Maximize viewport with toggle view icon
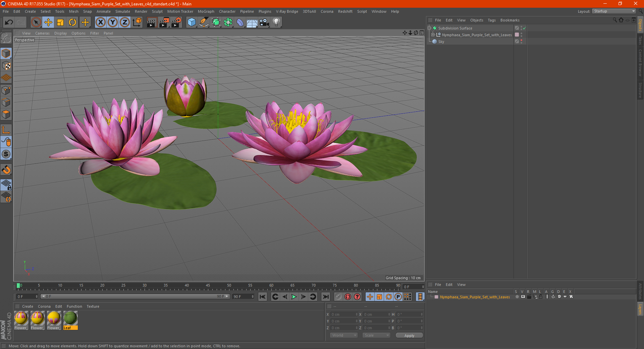The width and height of the screenshot is (644, 349). pyautogui.click(x=422, y=33)
